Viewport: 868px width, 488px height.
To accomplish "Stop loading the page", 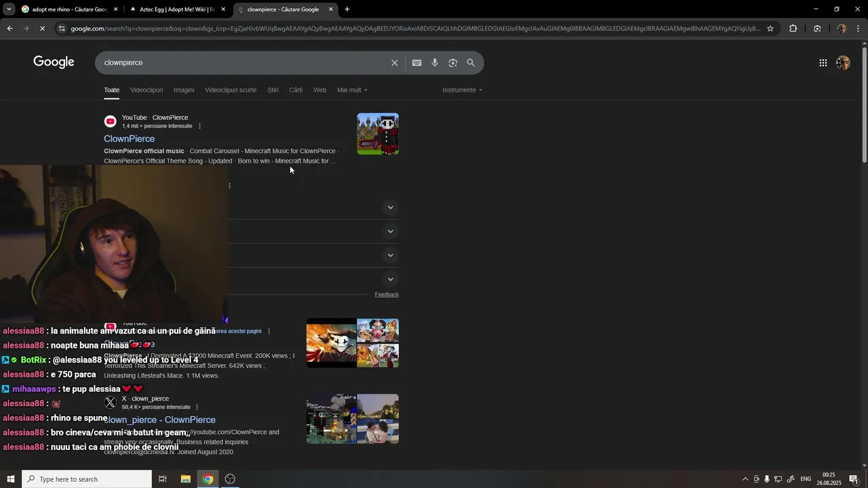I will (42, 28).
